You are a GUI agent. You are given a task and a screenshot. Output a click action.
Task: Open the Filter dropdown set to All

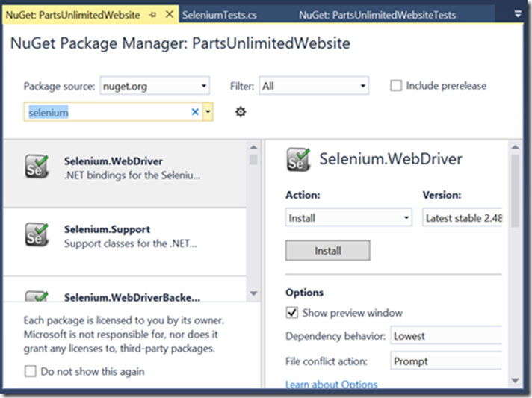(314, 86)
